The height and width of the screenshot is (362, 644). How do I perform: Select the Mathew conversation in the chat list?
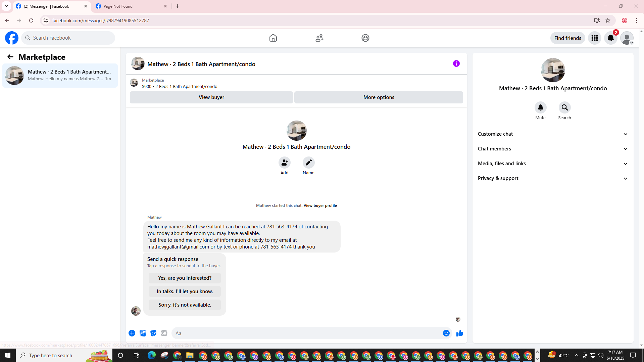pos(60,76)
